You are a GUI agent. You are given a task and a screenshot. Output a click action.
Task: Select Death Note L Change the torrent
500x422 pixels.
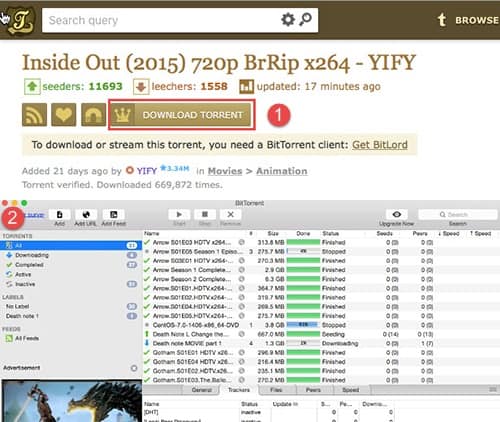coord(322,334)
